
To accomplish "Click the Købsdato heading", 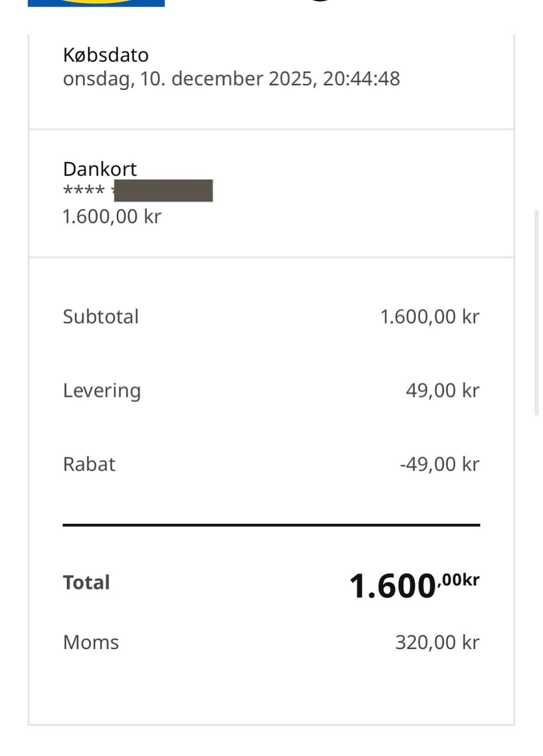I will pyautogui.click(x=106, y=55).
